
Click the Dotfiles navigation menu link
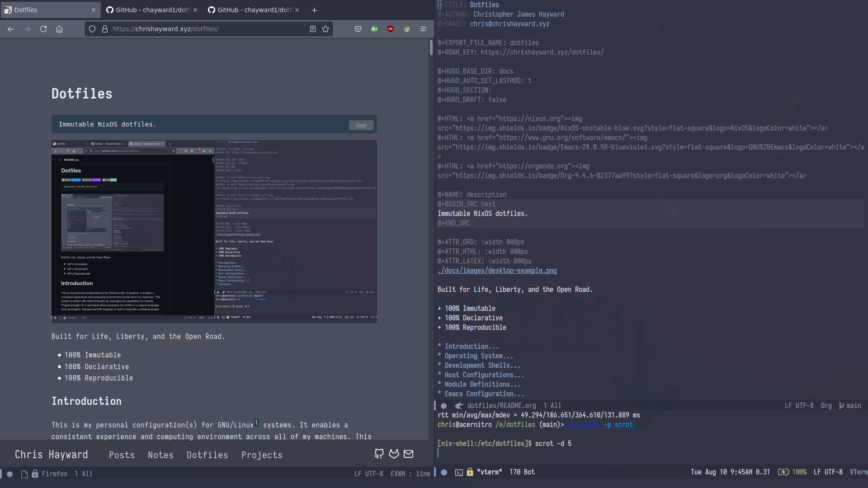point(208,455)
